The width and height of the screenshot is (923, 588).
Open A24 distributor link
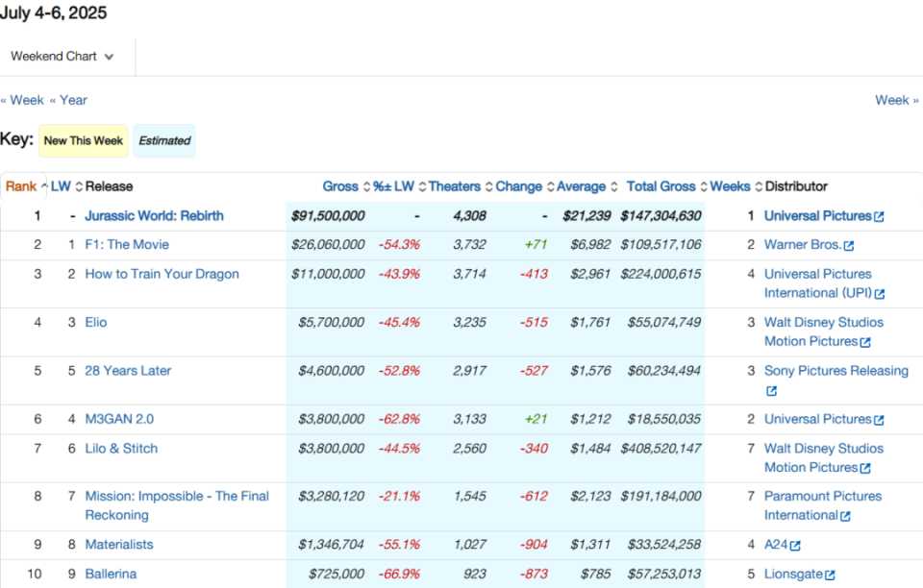coord(776,545)
